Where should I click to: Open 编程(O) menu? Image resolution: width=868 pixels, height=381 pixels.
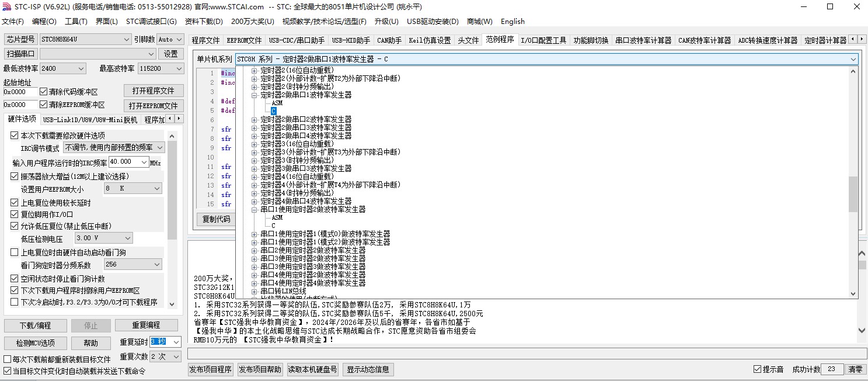pos(44,22)
